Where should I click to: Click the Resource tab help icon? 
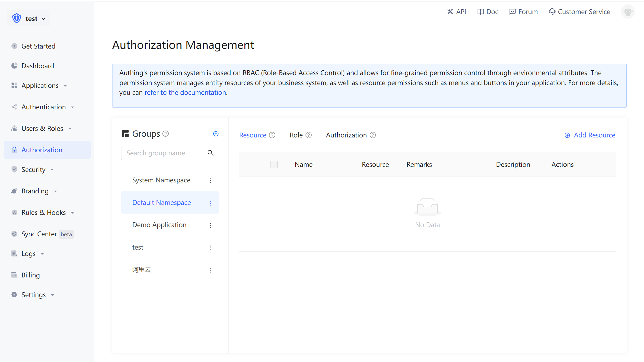(x=272, y=135)
